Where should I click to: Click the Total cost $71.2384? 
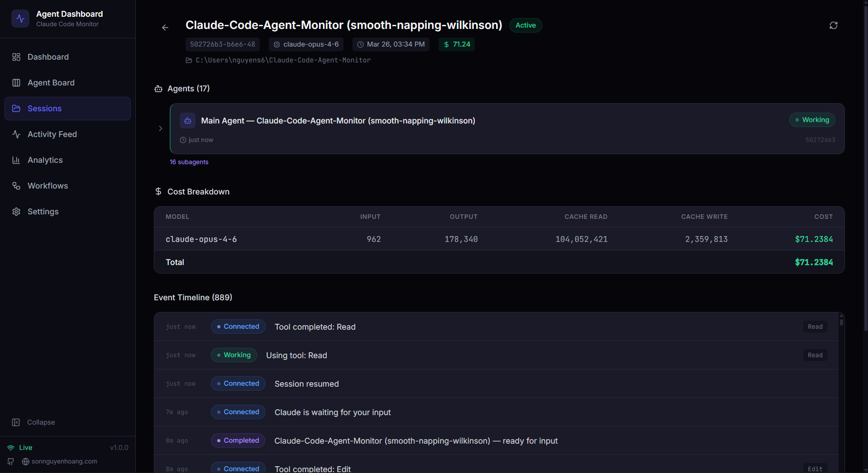814,262
